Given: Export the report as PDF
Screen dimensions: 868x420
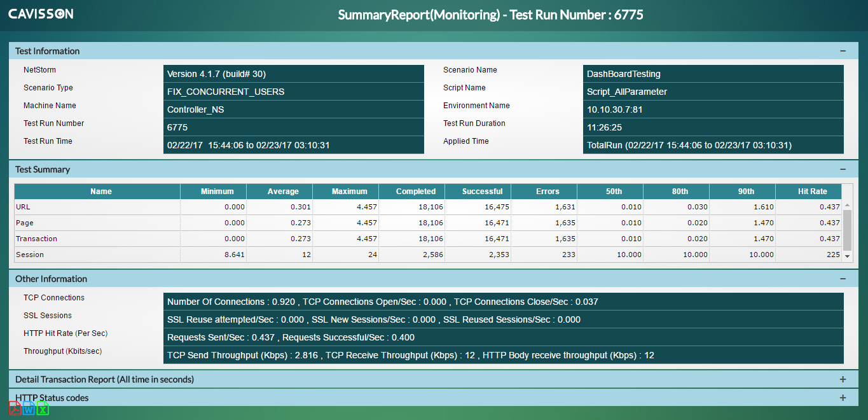Looking at the screenshot, I should tap(15, 408).
